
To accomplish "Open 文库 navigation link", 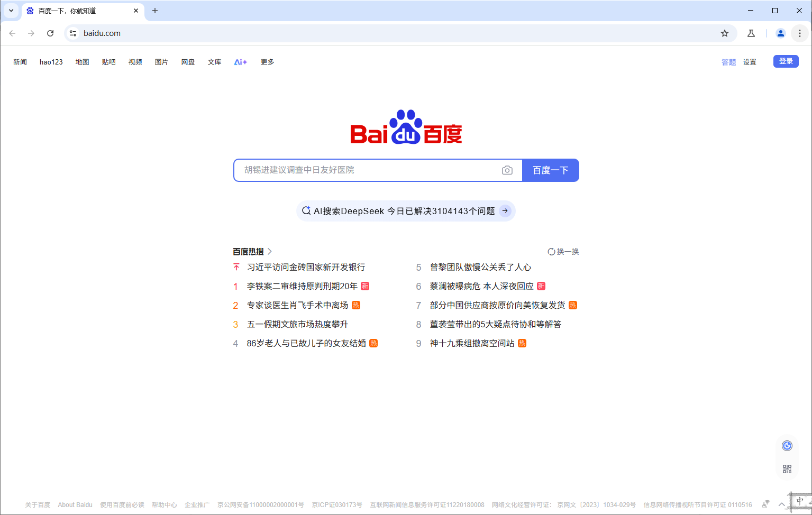I will (x=214, y=62).
